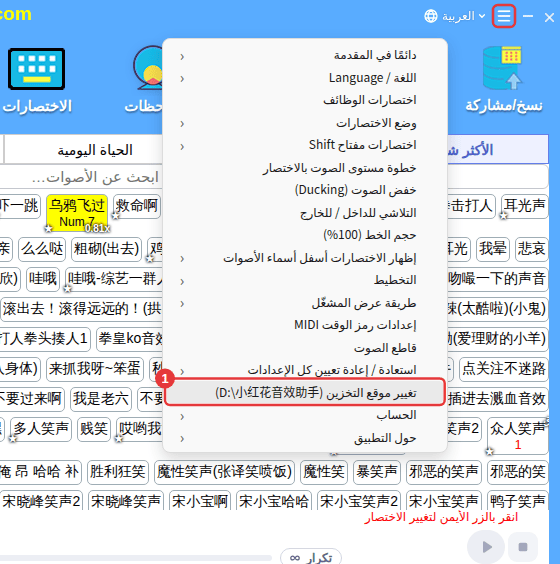Select اختصارات الوظائف menu entry
This screenshot has height=564, width=560.
point(305,100)
